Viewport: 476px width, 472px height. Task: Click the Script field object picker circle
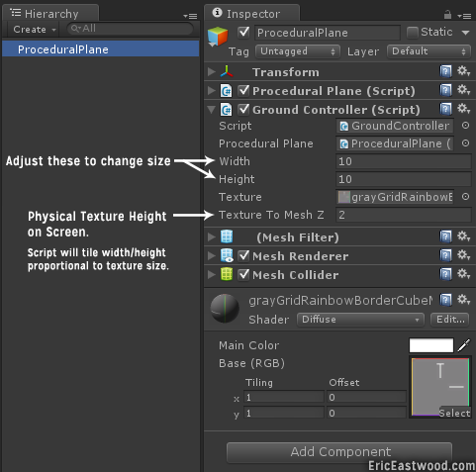465,126
